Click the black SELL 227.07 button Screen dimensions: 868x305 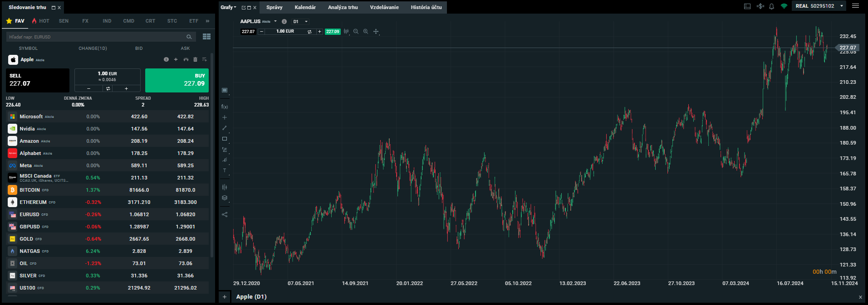[x=38, y=80]
